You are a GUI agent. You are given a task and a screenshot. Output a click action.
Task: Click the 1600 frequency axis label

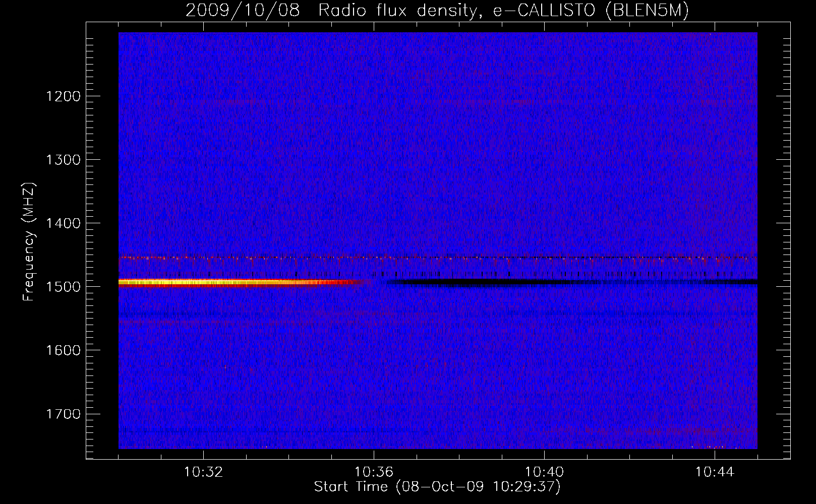click(x=63, y=350)
